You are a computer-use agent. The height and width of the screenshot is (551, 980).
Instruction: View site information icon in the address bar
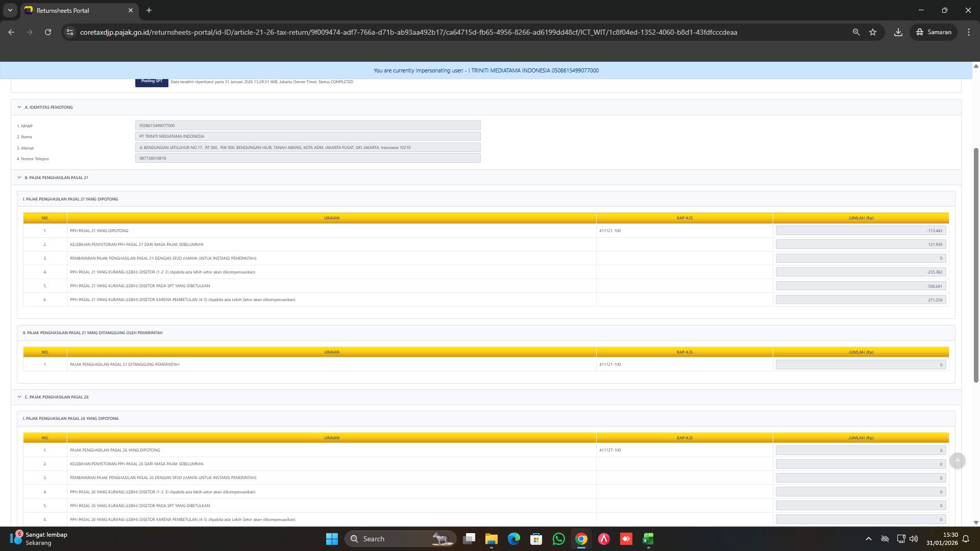69,32
